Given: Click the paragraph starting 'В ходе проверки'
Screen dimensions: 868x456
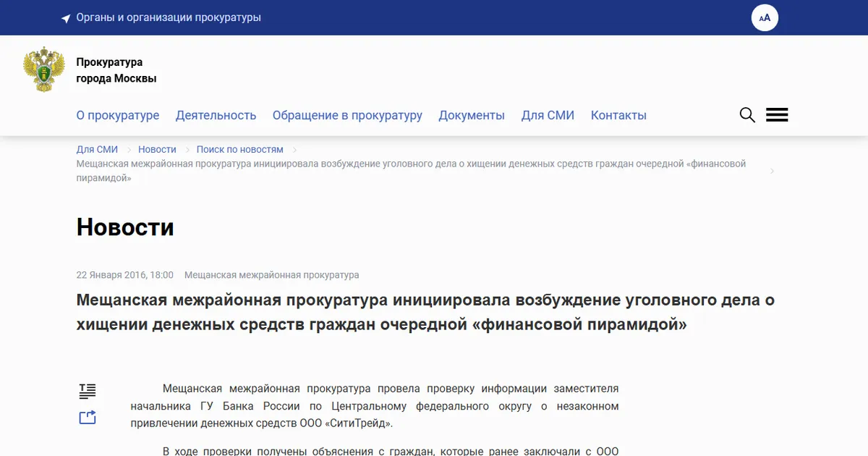Looking at the screenshot, I should [x=375, y=450].
